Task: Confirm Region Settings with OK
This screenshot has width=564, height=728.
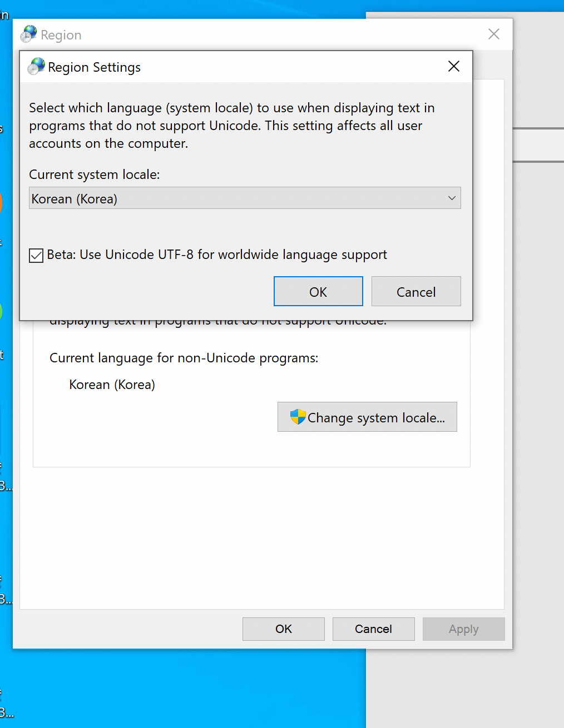Action: pyautogui.click(x=318, y=292)
